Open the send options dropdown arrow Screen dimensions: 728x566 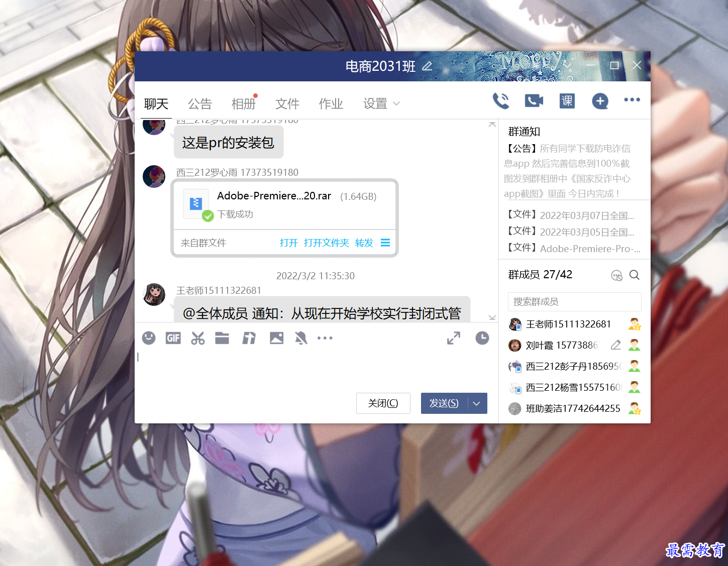(x=477, y=403)
